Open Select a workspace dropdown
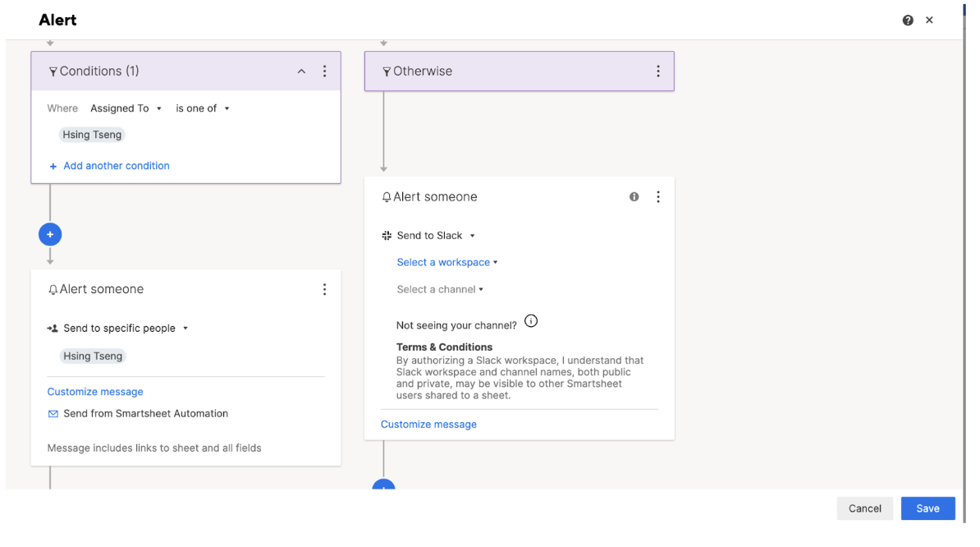The image size is (980, 547). click(x=447, y=262)
